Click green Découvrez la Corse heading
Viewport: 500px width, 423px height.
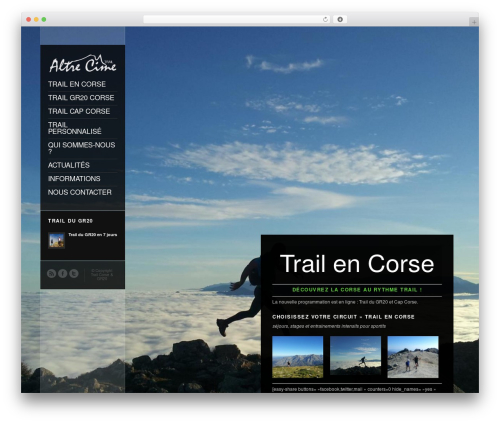357,290
